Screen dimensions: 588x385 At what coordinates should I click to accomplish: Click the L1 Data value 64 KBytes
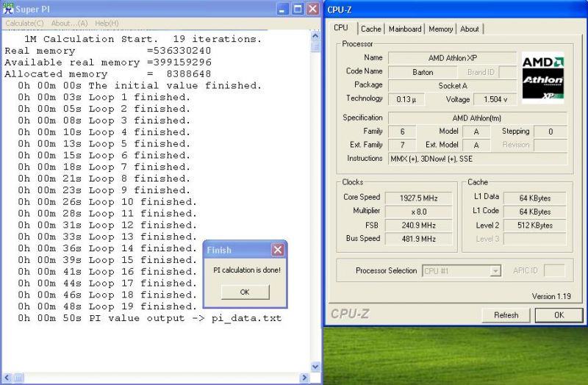pos(535,198)
